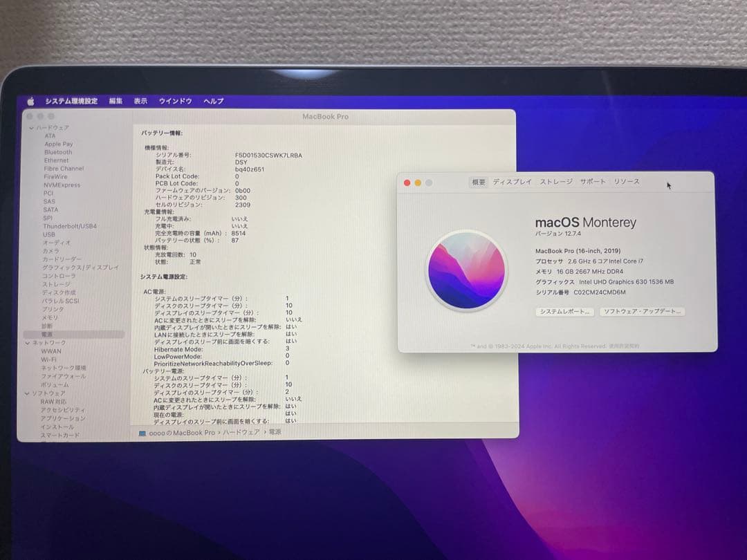Switch to the ストレージ tab in About window
The height and width of the screenshot is (560, 747).
coord(556,181)
